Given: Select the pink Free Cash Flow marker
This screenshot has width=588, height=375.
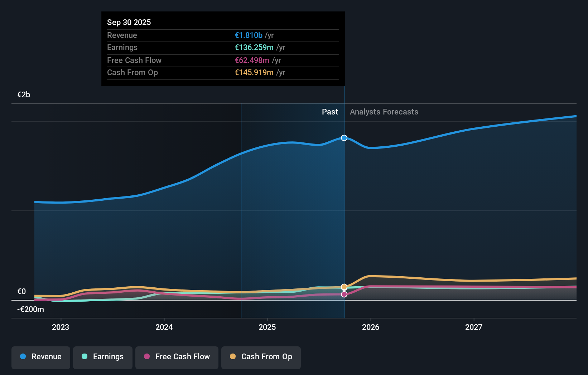Looking at the screenshot, I should pyautogui.click(x=344, y=294).
